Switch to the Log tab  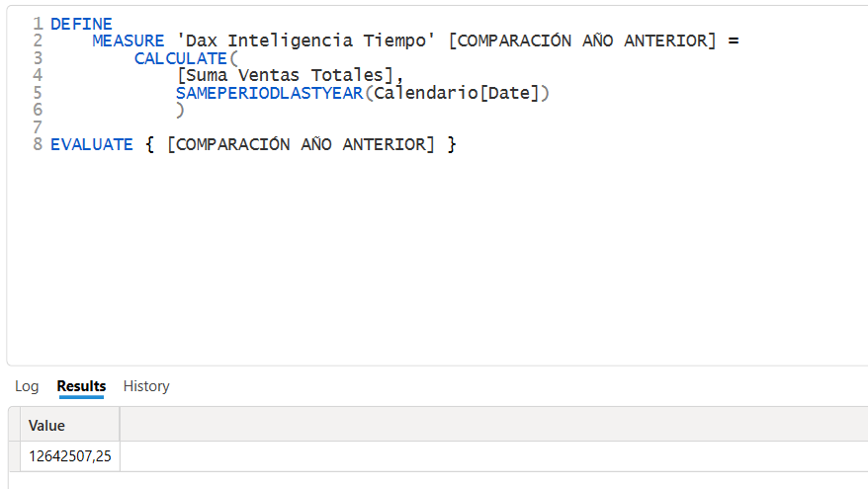[x=27, y=386]
